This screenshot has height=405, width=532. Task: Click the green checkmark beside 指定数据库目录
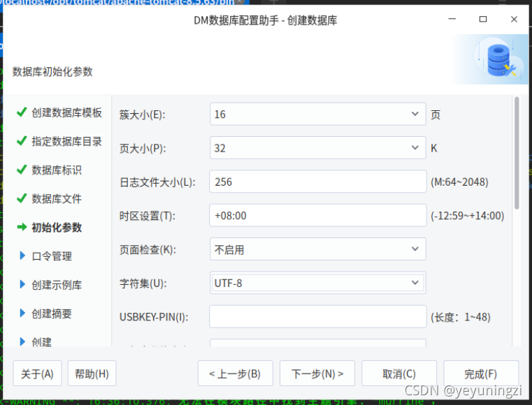point(22,140)
